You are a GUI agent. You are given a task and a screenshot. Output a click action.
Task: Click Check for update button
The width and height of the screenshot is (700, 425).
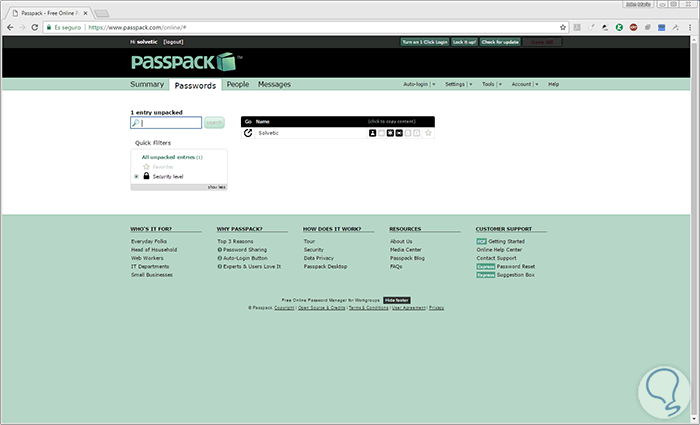pos(500,42)
